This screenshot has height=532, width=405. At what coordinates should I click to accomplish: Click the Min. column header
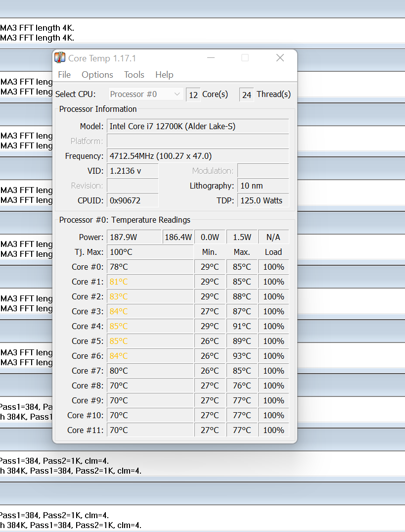point(210,252)
